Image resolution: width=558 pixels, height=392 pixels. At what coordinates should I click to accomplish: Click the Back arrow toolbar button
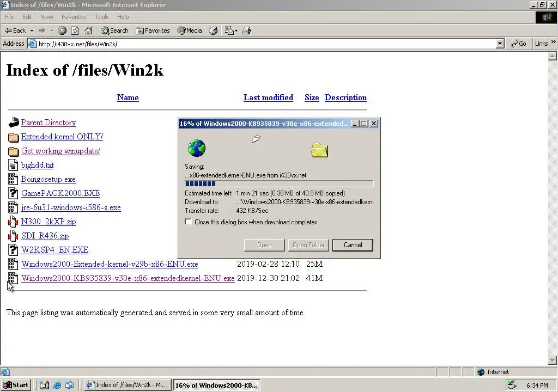pyautogui.click(x=15, y=30)
